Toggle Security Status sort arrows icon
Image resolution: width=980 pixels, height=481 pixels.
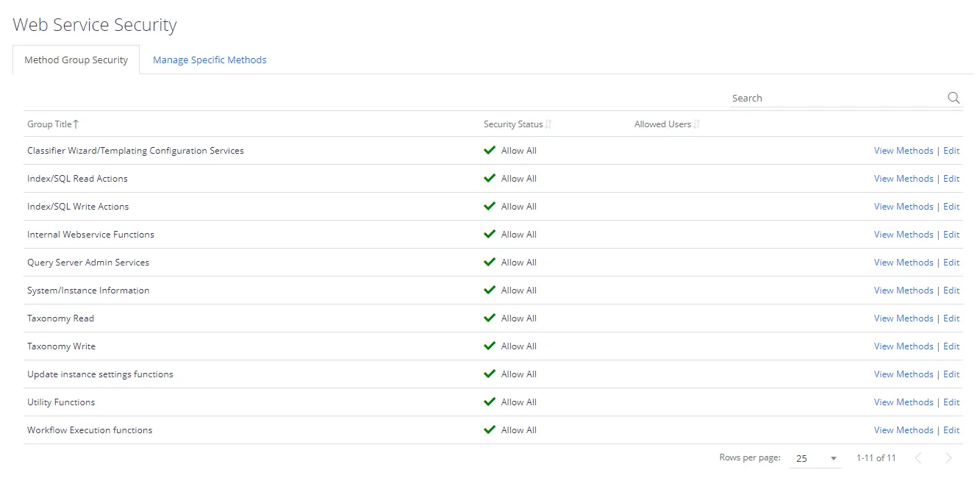point(548,124)
